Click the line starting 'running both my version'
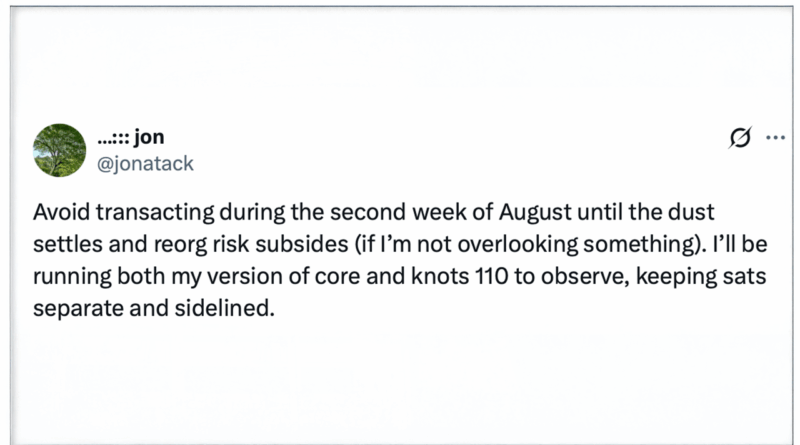The width and height of the screenshot is (800, 445). tap(399, 277)
